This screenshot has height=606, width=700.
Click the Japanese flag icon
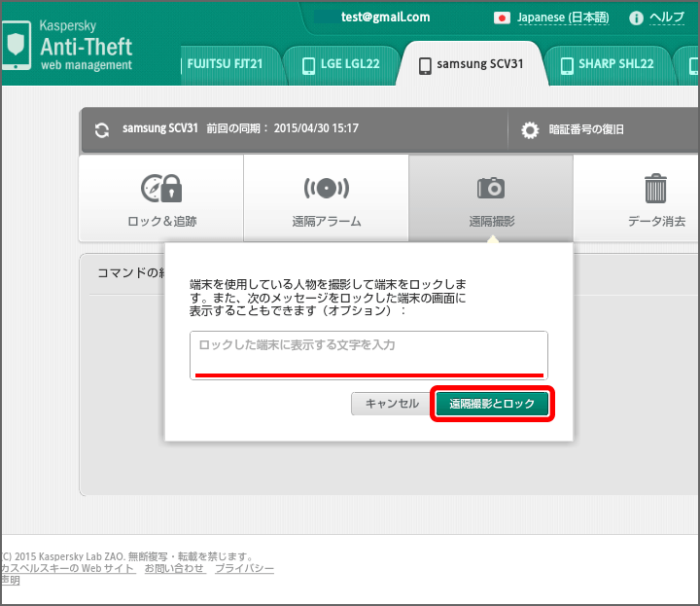pyautogui.click(x=503, y=18)
